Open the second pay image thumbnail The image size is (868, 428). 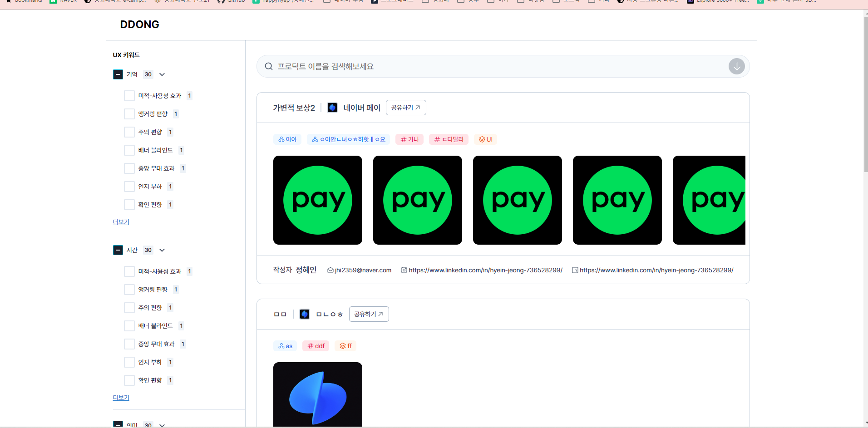tap(418, 200)
